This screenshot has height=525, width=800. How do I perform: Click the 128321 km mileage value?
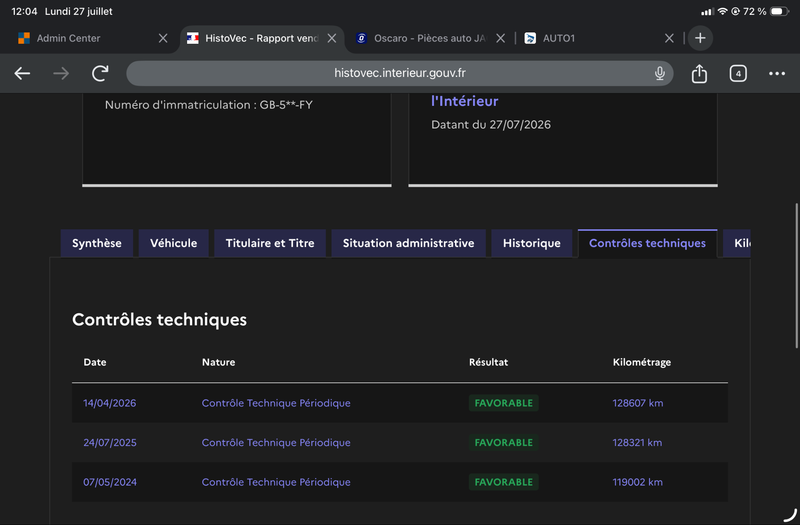point(637,443)
